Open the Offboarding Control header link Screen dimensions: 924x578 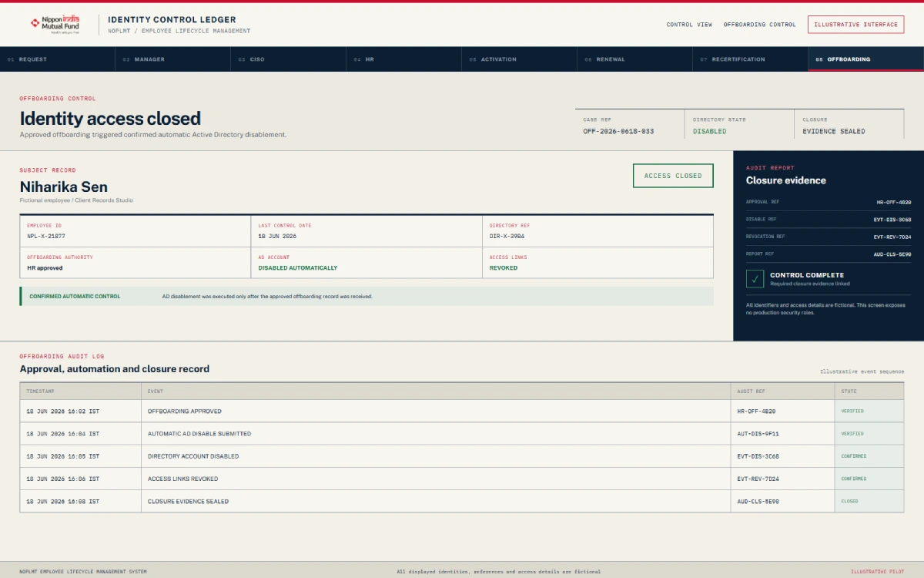pyautogui.click(x=760, y=25)
